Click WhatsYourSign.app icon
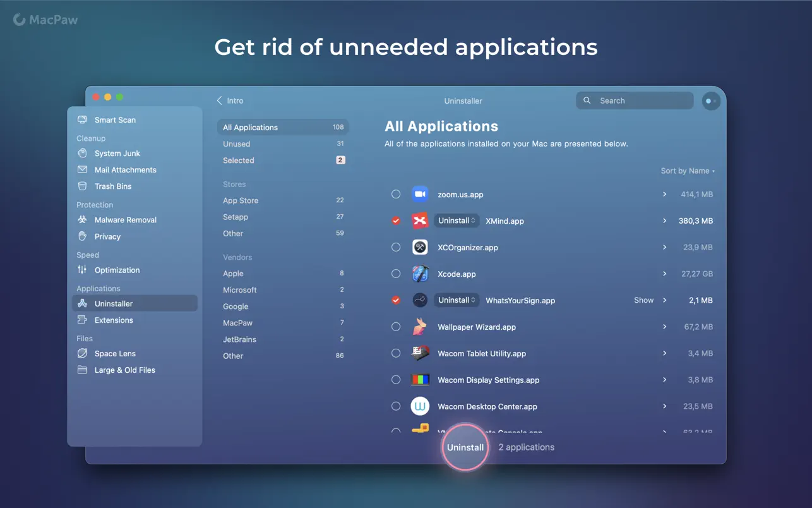 pyautogui.click(x=420, y=300)
